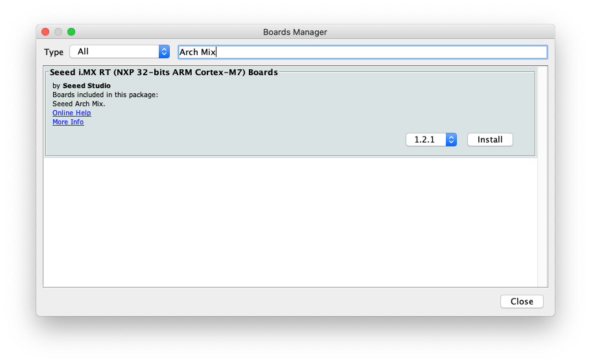This screenshot has height=364, width=591.
Task: Open the Type dropdown showing All
Action: 119,52
